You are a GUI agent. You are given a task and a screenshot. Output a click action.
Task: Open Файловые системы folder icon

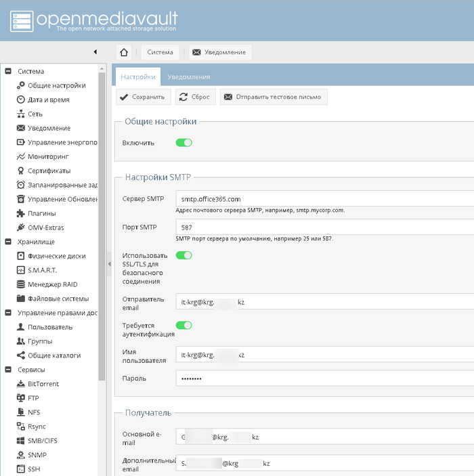(20, 299)
